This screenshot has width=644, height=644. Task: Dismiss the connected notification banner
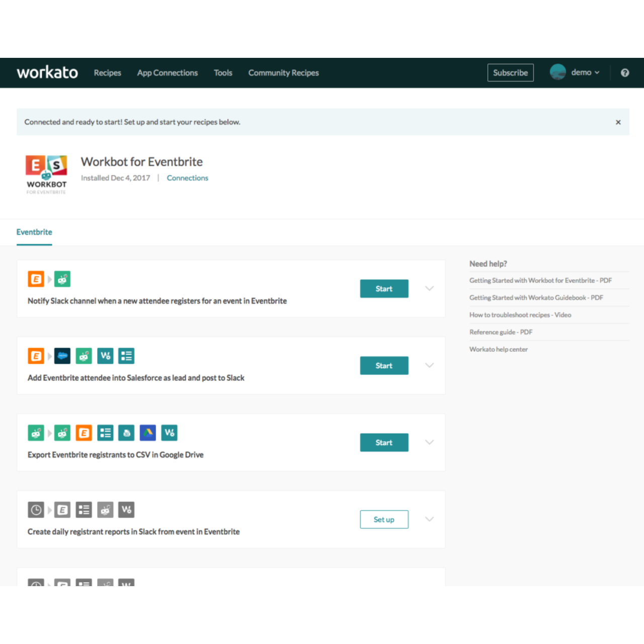(618, 122)
